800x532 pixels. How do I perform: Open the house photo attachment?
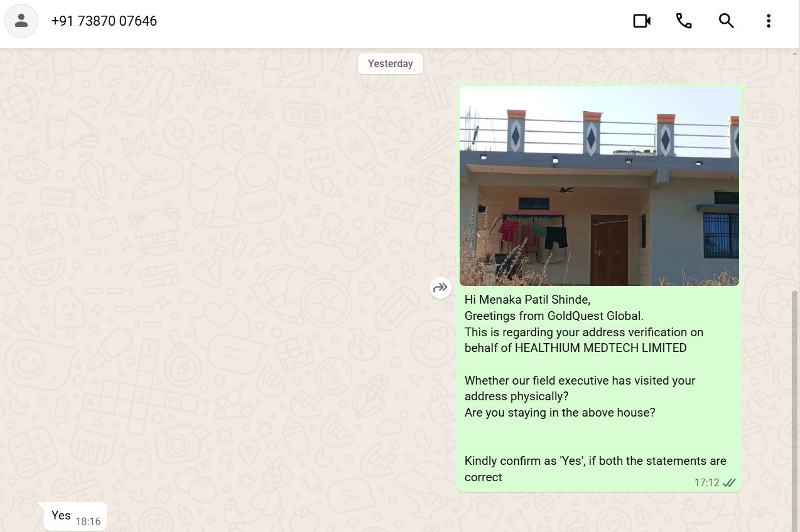click(x=599, y=186)
